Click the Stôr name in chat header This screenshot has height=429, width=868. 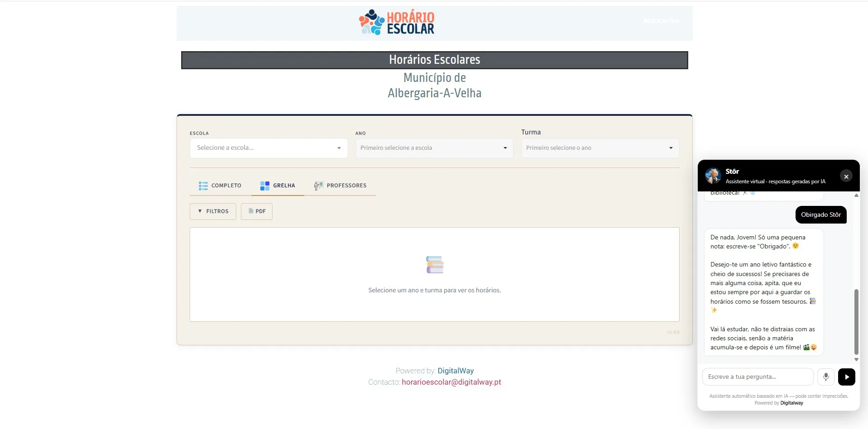point(732,171)
